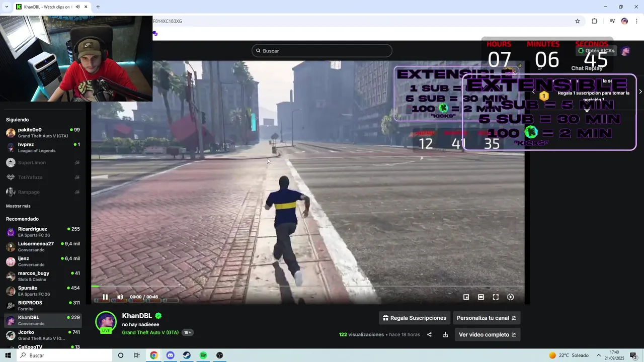Open offline TotiYafuza channel
This screenshot has width=644, height=362.
[x=43, y=177]
